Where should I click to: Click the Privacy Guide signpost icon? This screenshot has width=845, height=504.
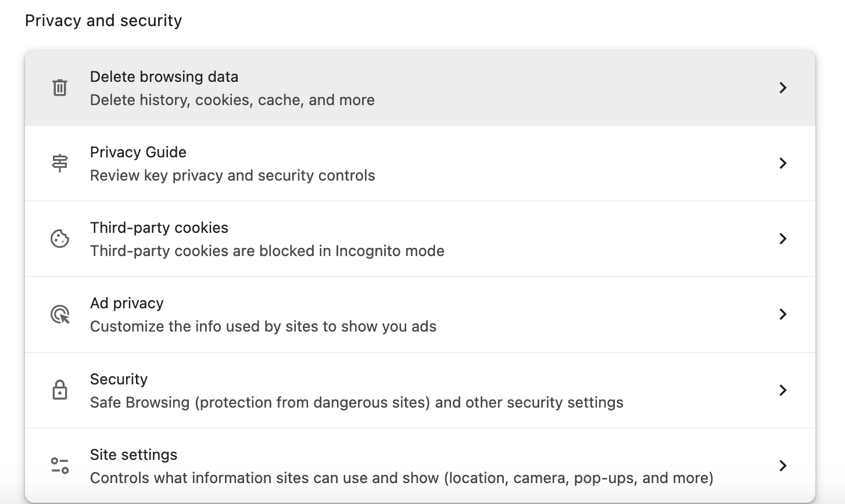pos(59,163)
